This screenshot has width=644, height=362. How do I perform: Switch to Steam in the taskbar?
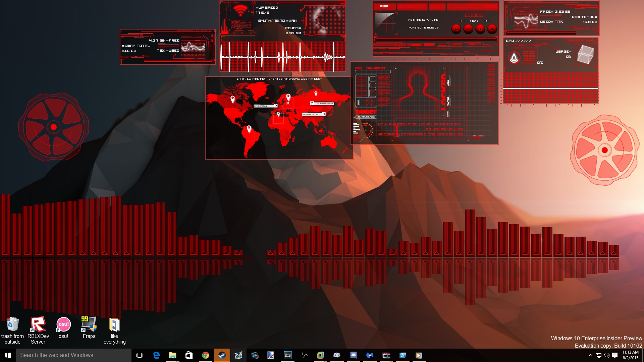(222, 355)
